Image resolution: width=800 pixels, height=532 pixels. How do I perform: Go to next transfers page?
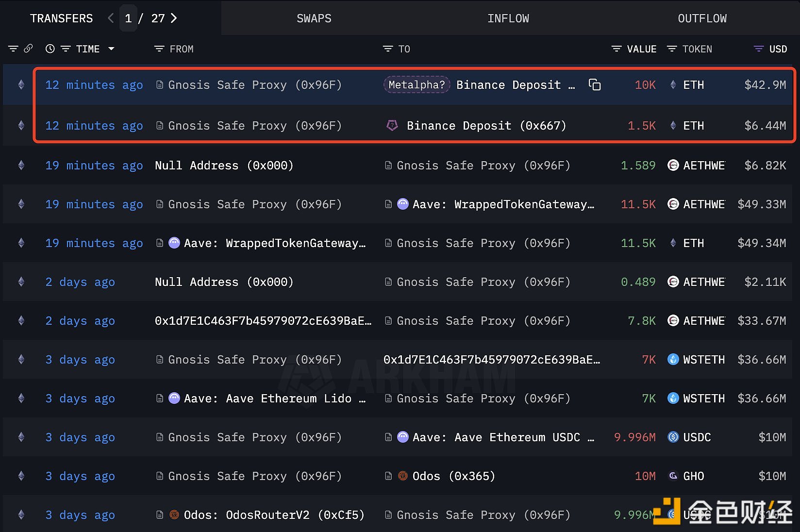[174, 18]
